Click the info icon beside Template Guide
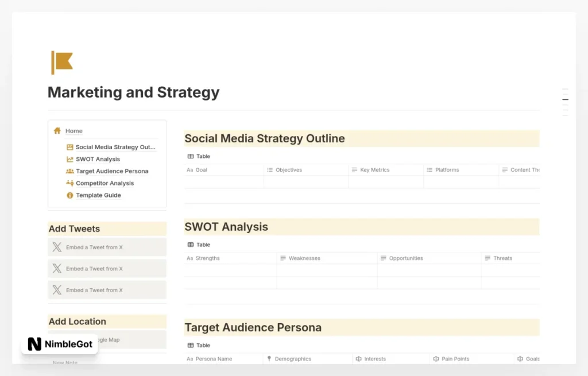The width and height of the screenshot is (588, 376). 69,195
